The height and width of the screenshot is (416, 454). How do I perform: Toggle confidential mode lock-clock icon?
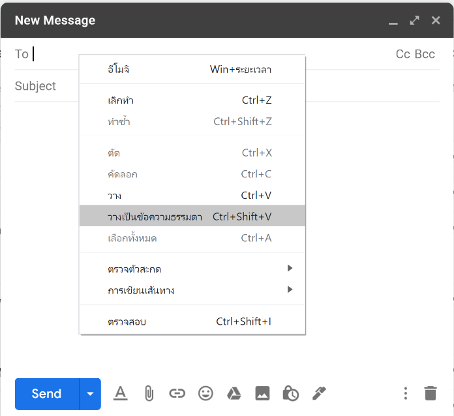click(291, 394)
